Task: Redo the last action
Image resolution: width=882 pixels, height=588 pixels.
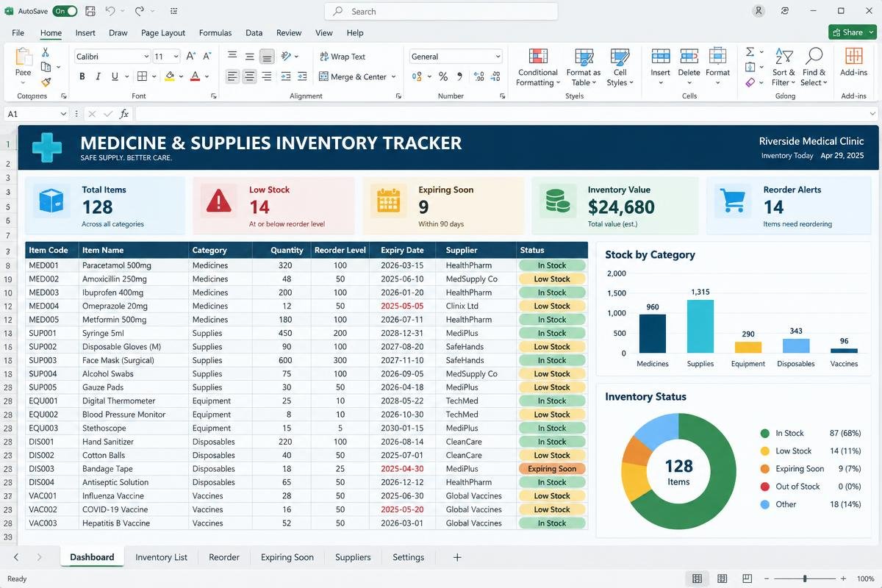Action: (x=139, y=11)
